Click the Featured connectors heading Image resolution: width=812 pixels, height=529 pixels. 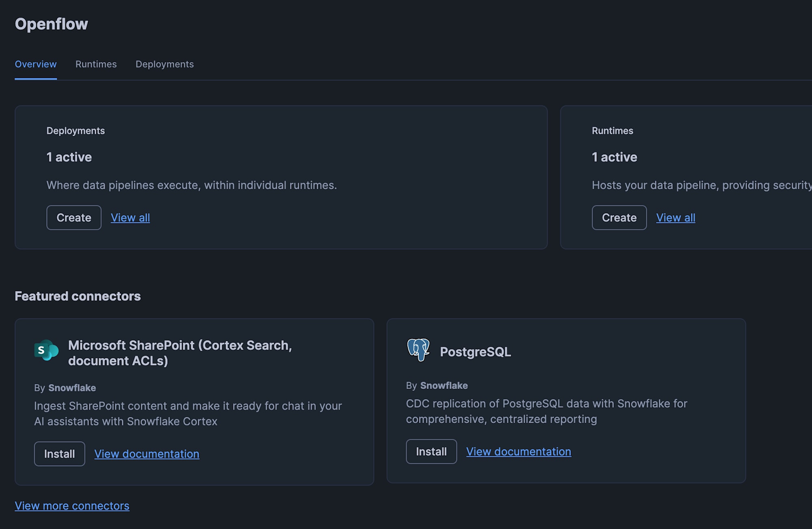78,296
